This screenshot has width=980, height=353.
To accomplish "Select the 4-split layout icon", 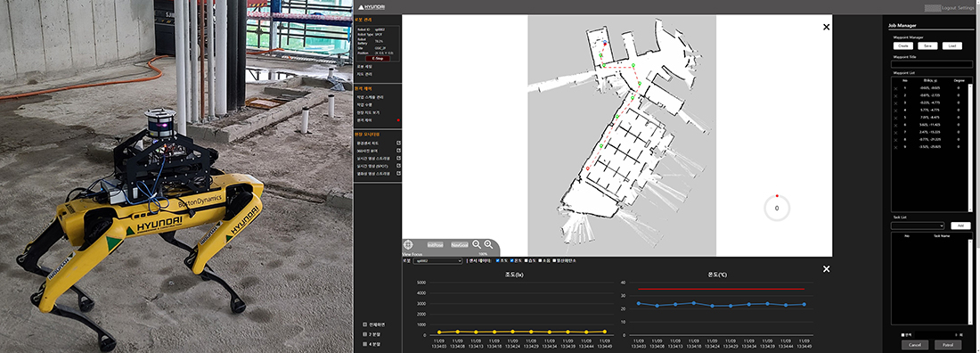I will click(365, 343).
